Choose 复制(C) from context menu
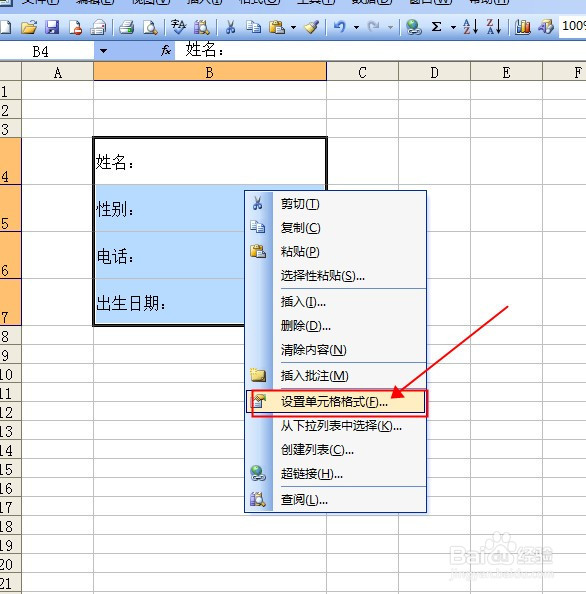This screenshot has height=594, width=586. tap(336, 228)
